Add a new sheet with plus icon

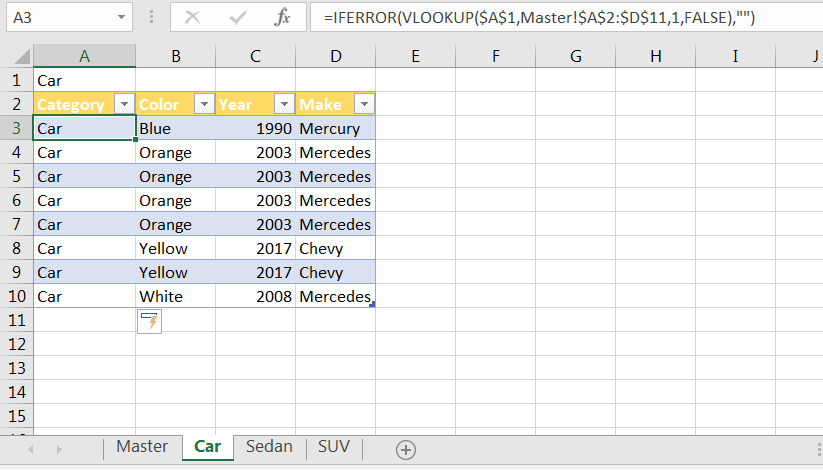[406, 450]
